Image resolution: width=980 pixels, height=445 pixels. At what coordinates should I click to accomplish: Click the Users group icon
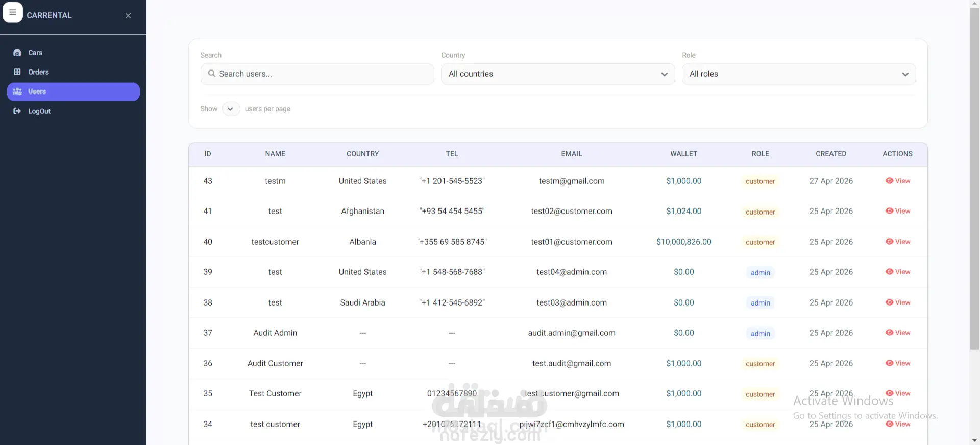click(x=17, y=91)
